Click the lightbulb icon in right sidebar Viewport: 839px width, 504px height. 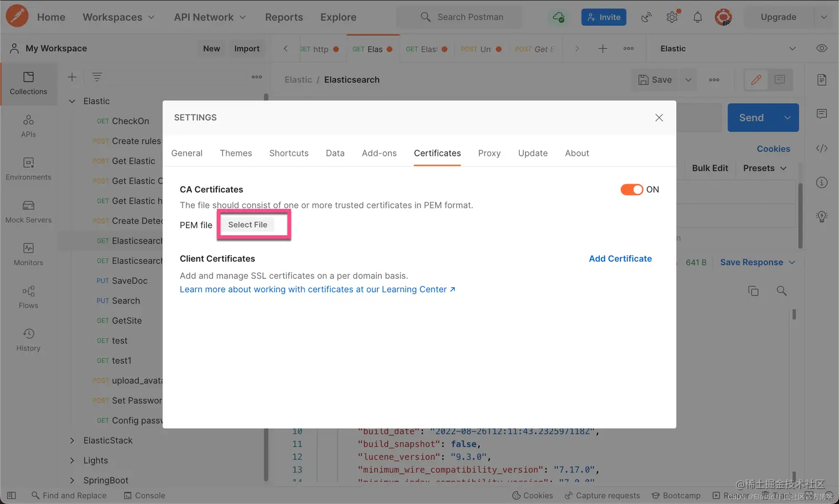coord(822,217)
